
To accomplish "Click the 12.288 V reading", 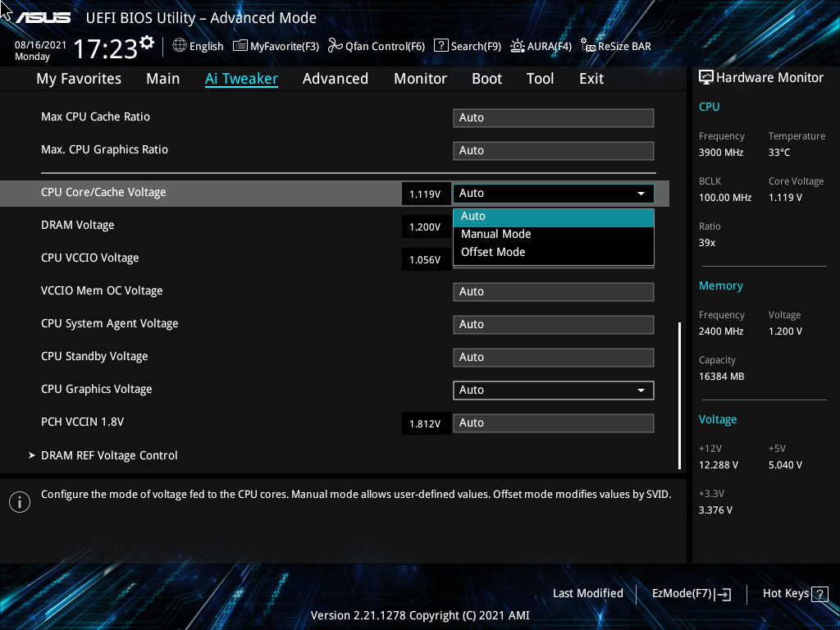I will (719, 465).
